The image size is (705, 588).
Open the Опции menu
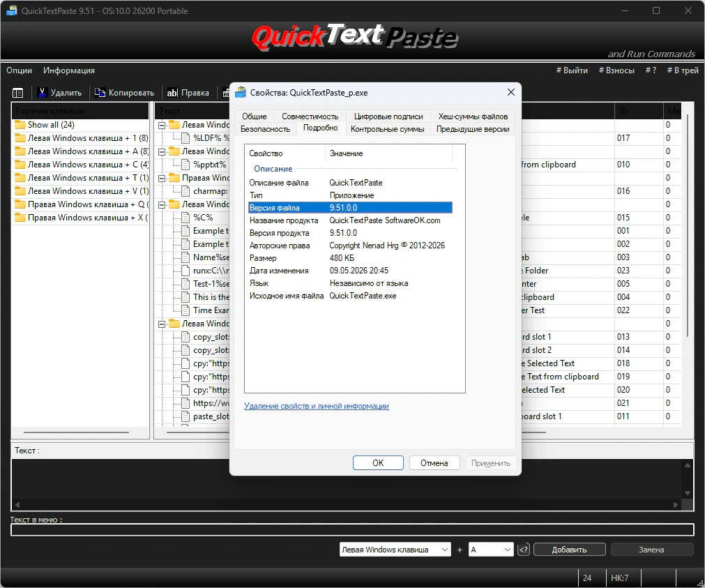coord(20,70)
